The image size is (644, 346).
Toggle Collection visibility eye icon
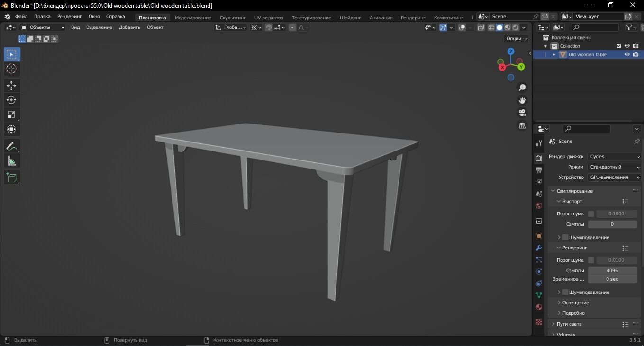(x=627, y=46)
